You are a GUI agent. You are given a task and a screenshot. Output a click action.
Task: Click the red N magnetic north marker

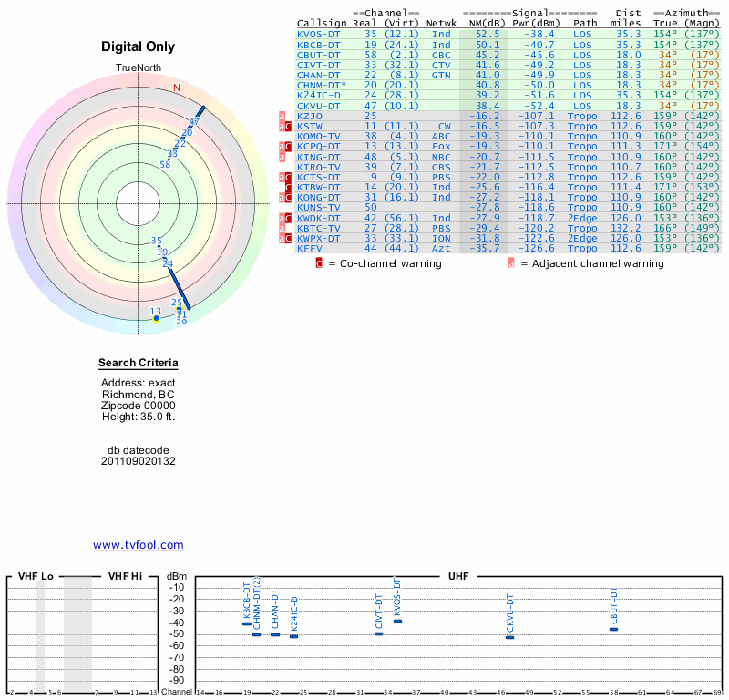(177, 87)
